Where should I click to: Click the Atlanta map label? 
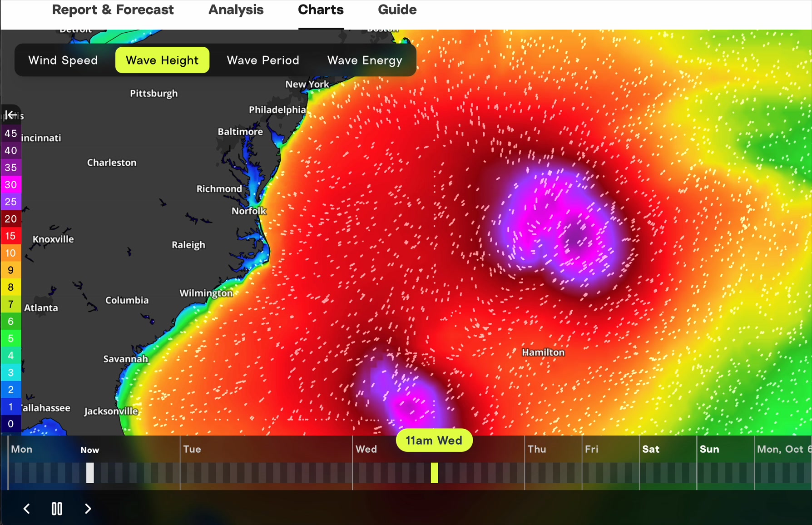[41, 308]
